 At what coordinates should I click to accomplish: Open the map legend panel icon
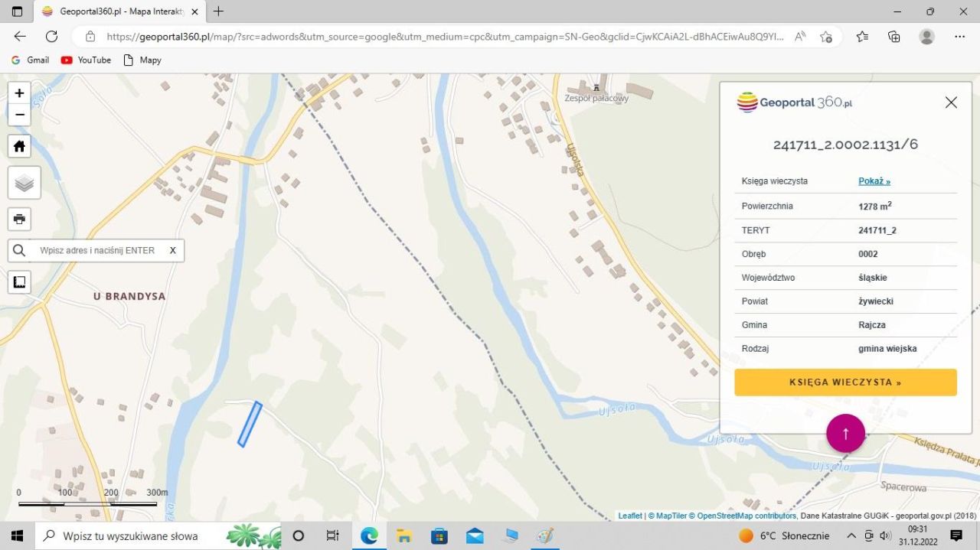click(19, 282)
